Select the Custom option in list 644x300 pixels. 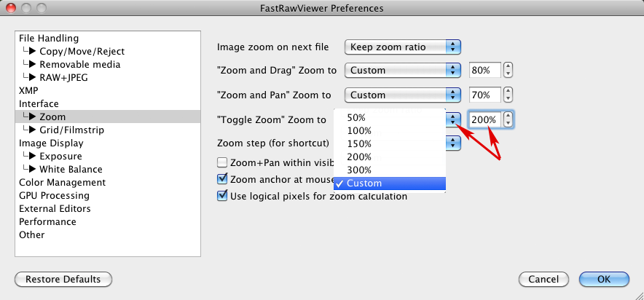[x=364, y=183]
